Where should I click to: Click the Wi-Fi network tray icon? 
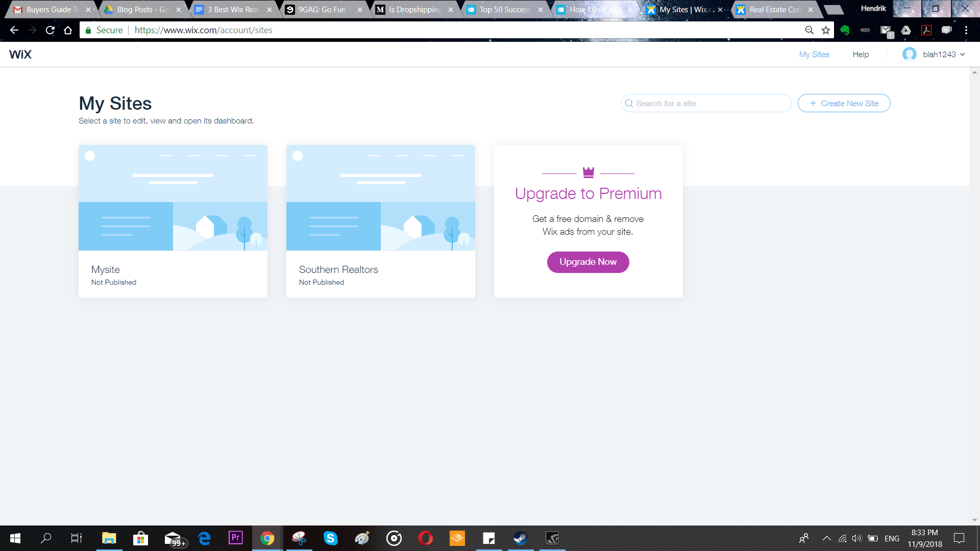coord(842,539)
